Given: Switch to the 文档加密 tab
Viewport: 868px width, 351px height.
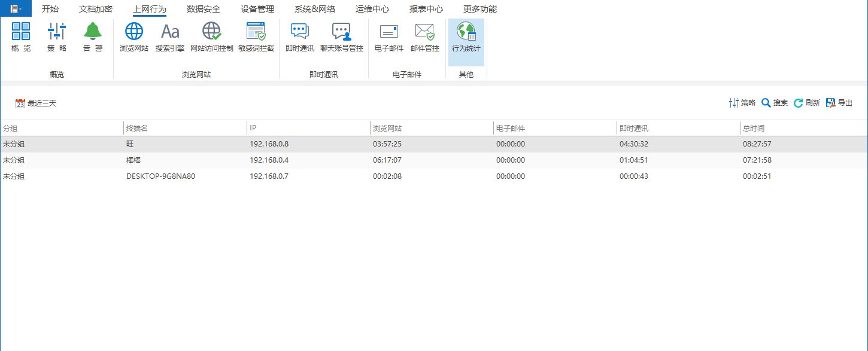Looking at the screenshot, I should coord(96,9).
